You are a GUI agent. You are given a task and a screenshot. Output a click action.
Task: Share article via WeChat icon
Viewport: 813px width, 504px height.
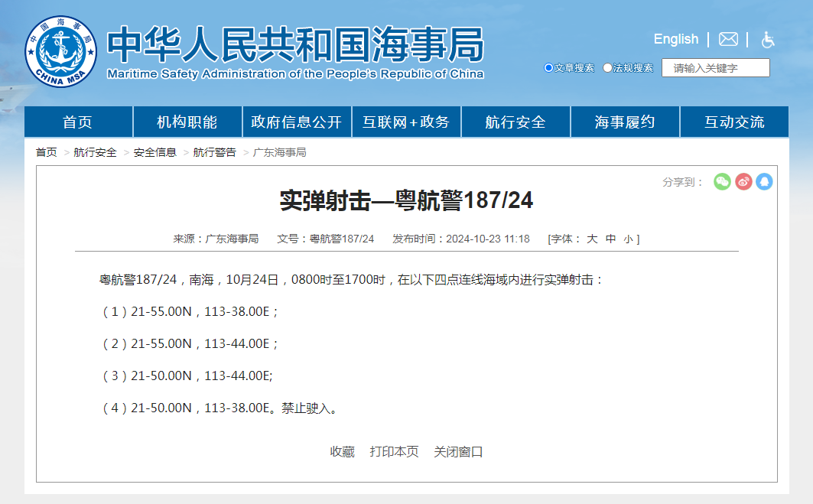coord(722,182)
